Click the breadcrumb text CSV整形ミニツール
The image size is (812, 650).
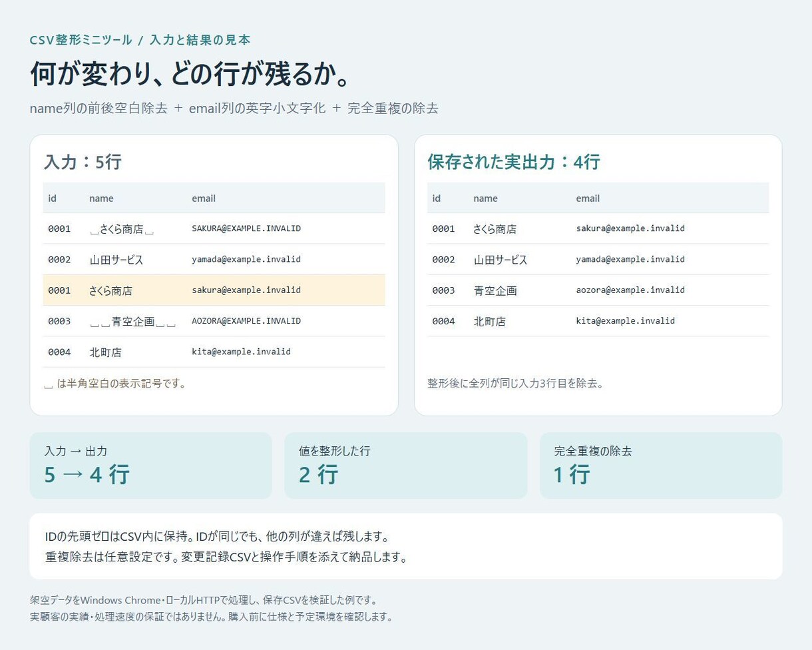pyautogui.click(x=81, y=40)
